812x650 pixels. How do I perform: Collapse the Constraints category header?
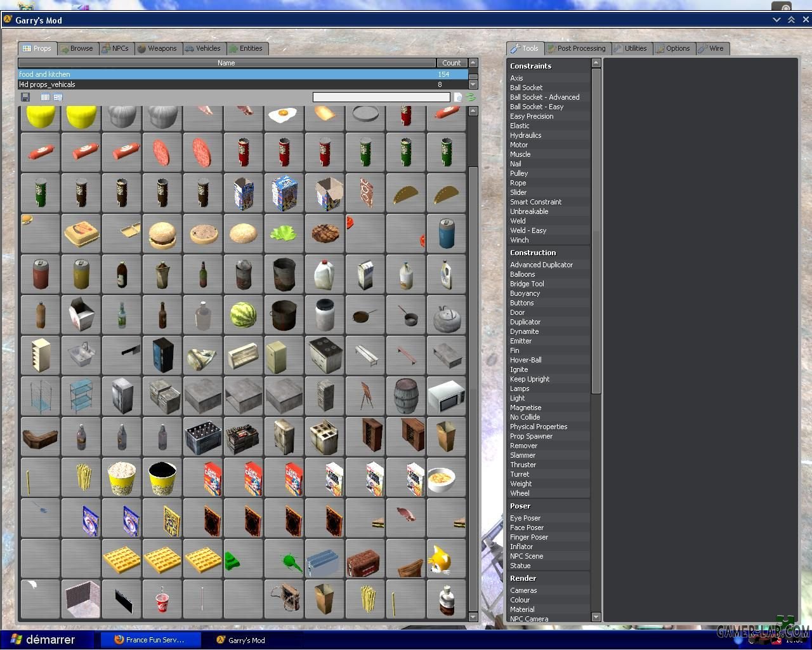549,66
